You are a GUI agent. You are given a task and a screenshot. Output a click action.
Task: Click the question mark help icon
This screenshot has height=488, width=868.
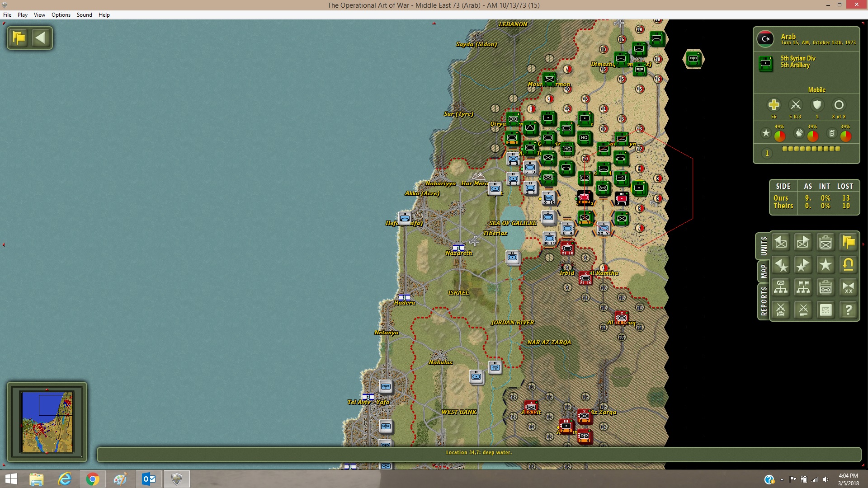849,310
